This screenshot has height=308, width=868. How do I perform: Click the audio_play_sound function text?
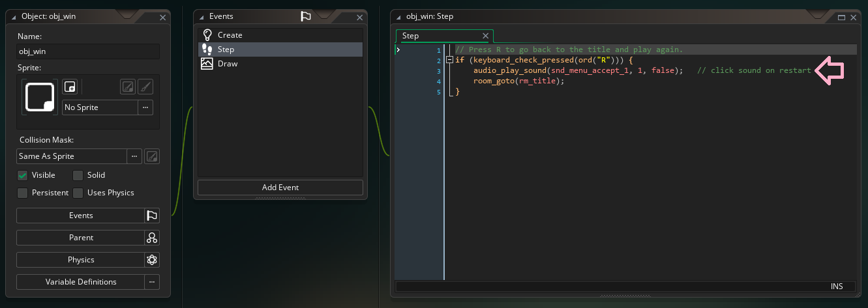(x=510, y=70)
